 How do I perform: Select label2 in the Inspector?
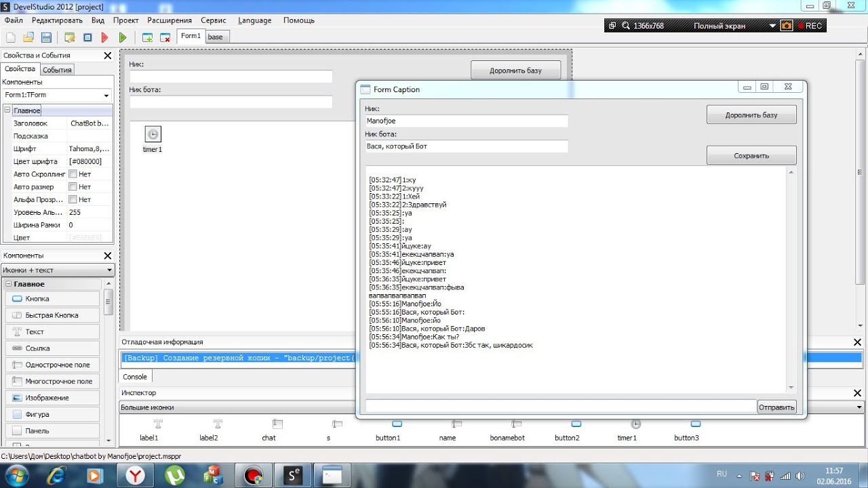(209, 430)
